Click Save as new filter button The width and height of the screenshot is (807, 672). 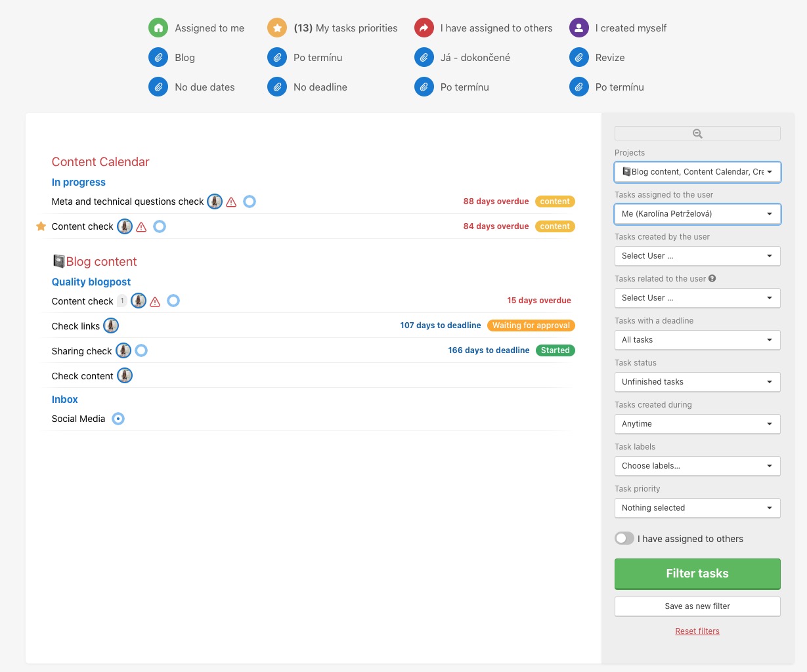click(x=697, y=606)
